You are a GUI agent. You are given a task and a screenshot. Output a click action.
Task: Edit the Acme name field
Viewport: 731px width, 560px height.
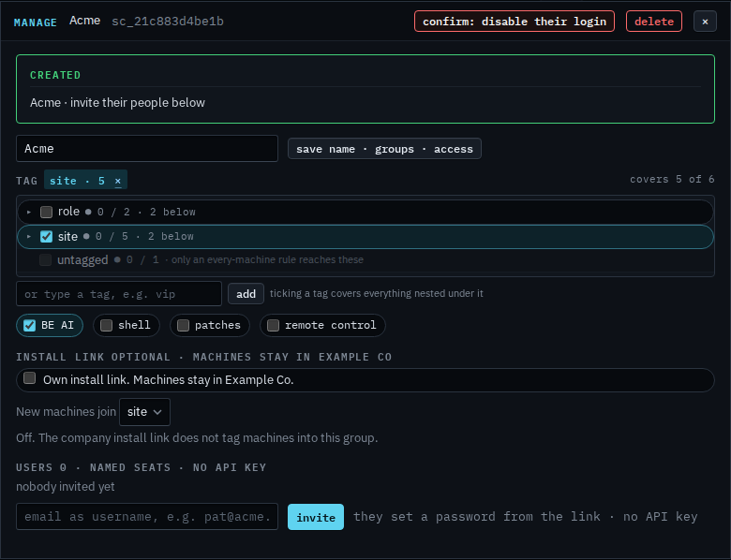[x=147, y=149]
